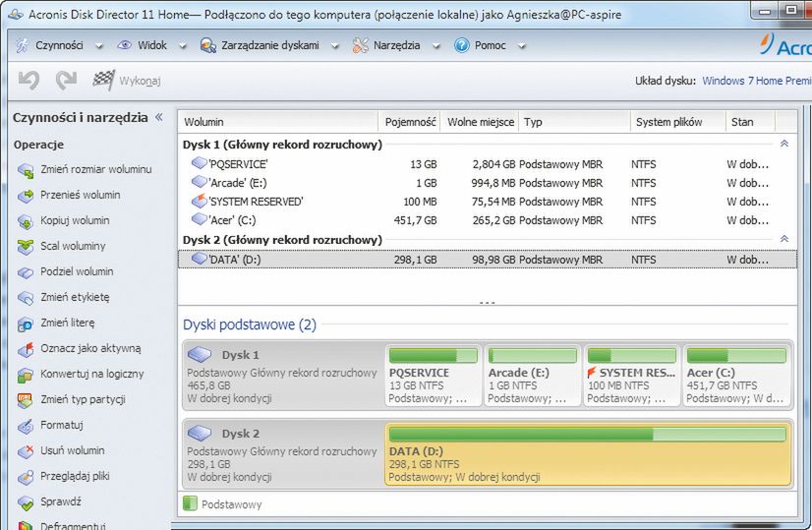812x530 pixels.
Task: Collapse the Czynności i narzędzia panel
Action: (159, 117)
